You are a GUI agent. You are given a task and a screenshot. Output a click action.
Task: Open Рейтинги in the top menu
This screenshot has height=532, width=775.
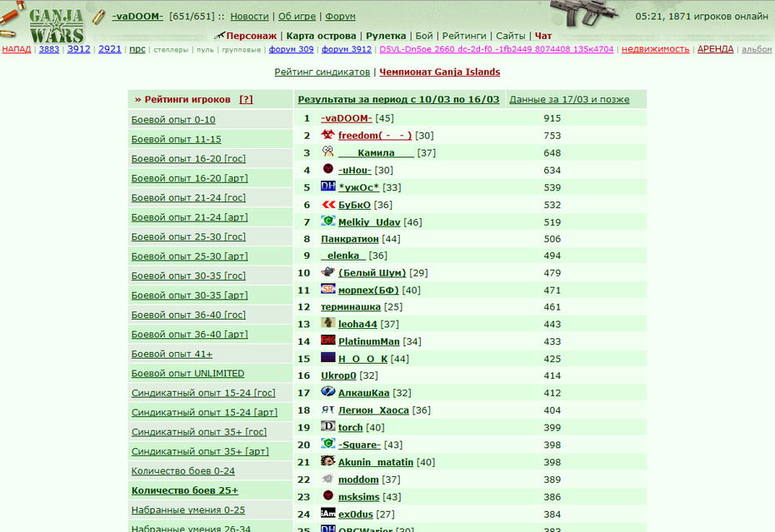point(464,36)
